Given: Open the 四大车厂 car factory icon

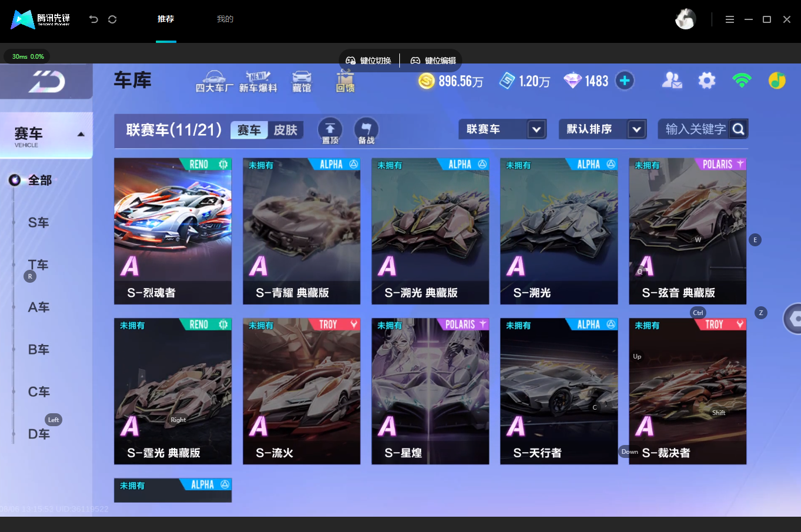Looking at the screenshot, I should tap(214, 82).
